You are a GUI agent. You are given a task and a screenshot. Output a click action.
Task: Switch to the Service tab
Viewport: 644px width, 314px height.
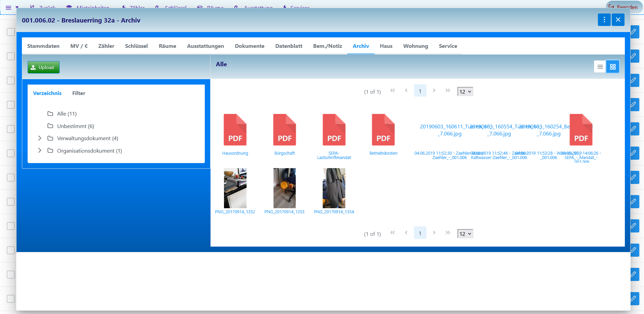coord(448,46)
